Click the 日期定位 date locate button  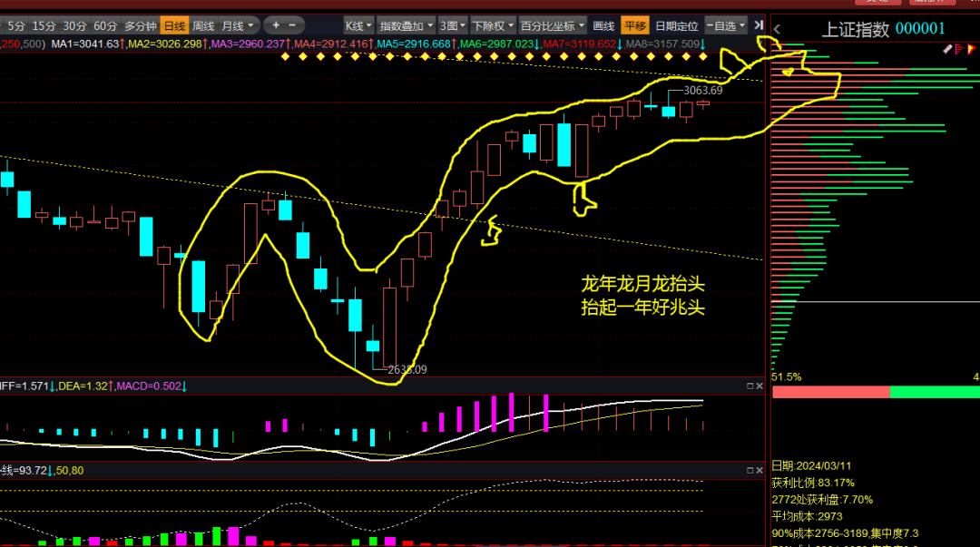[x=677, y=26]
